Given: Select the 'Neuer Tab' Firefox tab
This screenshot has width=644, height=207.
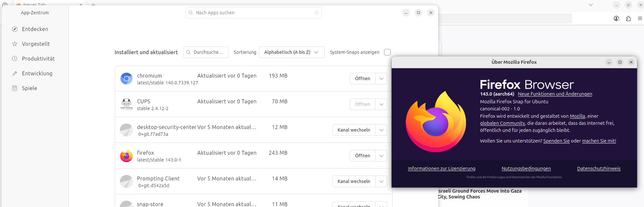Looking at the screenshot, I should point(49,4).
